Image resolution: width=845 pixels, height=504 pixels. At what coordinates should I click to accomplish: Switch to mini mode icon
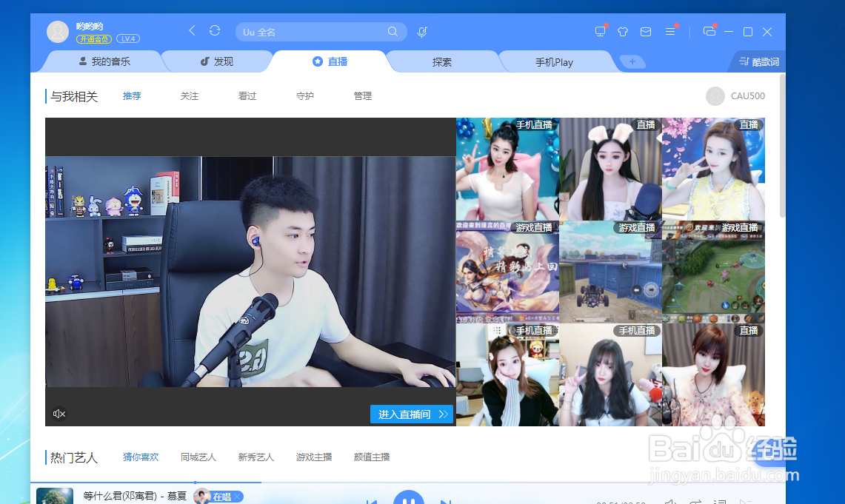coord(709,32)
